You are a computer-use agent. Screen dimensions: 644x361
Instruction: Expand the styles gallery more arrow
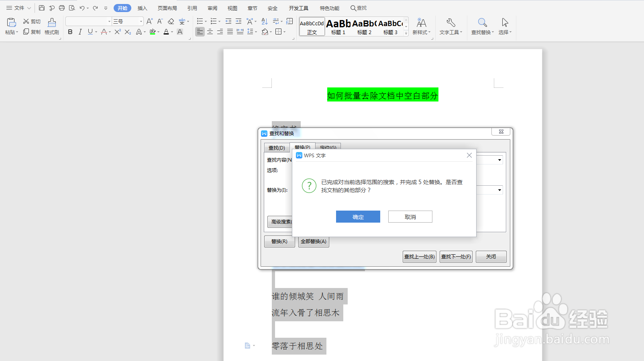[x=406, y=34]
